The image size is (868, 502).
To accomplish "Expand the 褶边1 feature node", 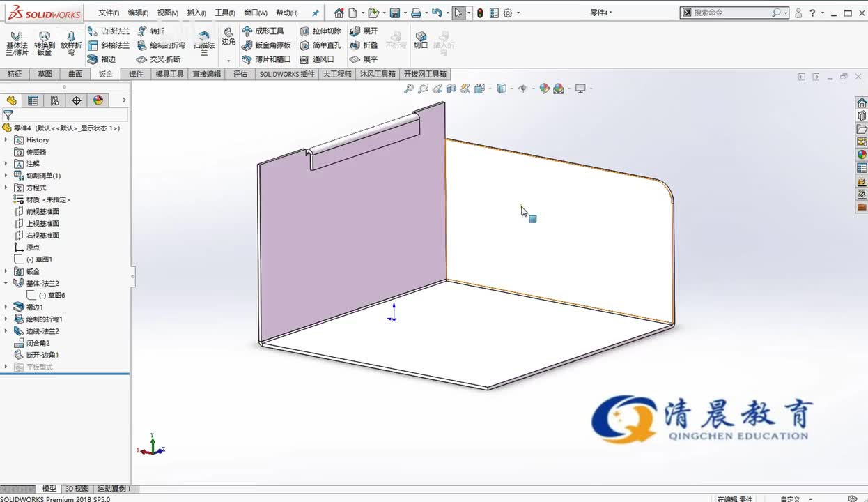I will pos(6,307).
